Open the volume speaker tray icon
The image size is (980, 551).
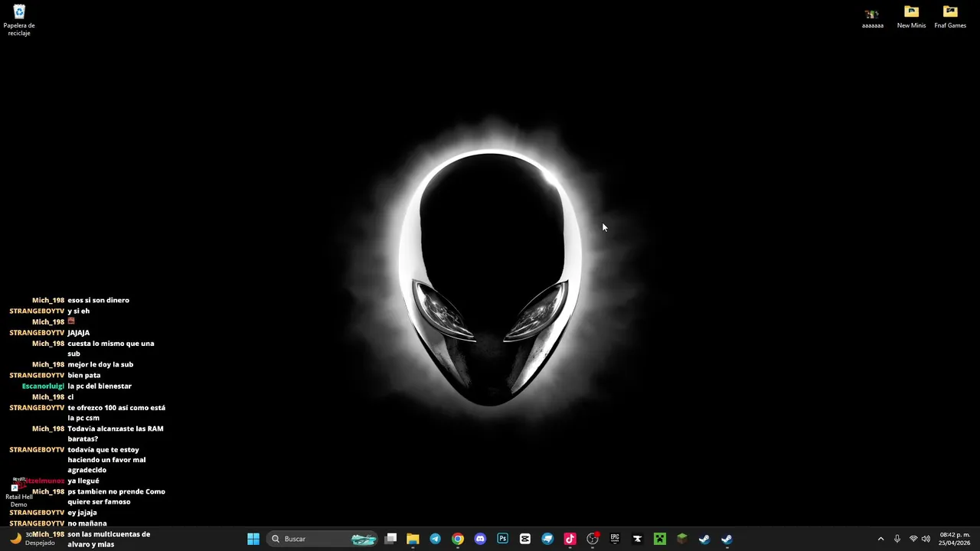(x=926, y=539)
